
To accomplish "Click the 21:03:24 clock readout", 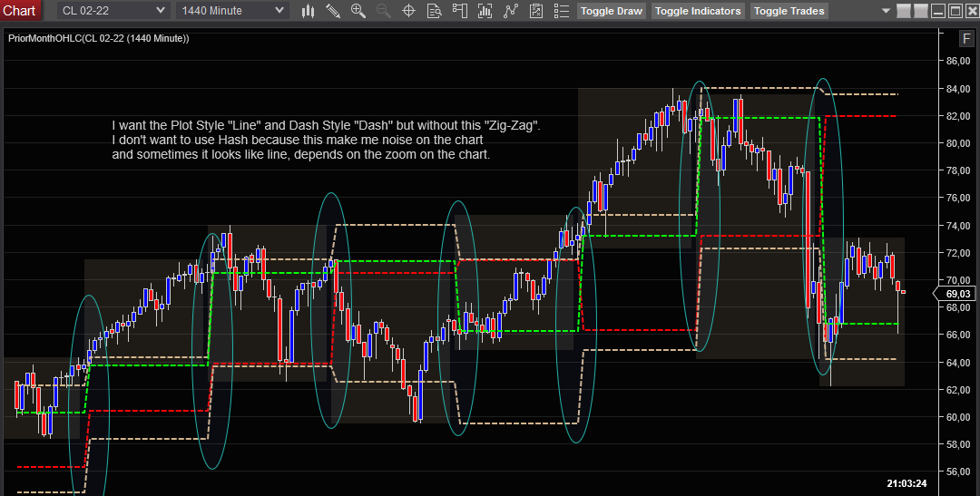I will coord(906,483).
